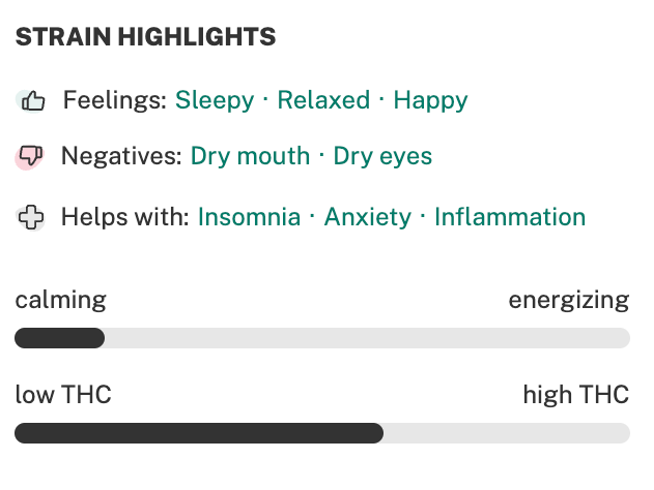Open the Sleepy feeling link
The width and height of the screenshot is (654, 490).
tap(214, 101)
